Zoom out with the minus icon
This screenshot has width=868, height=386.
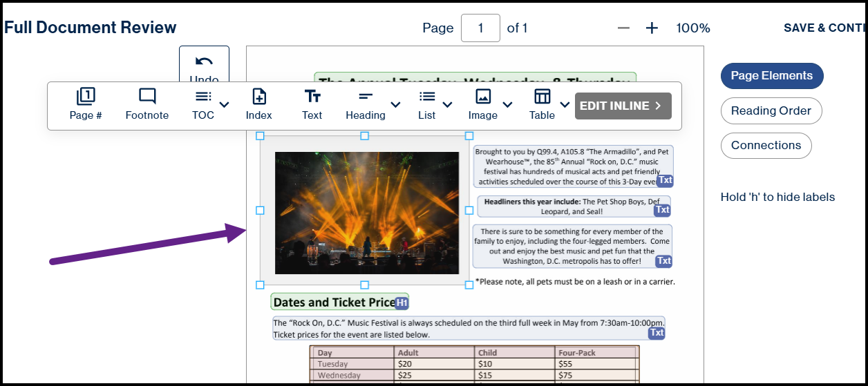click(x=623, y=28)
